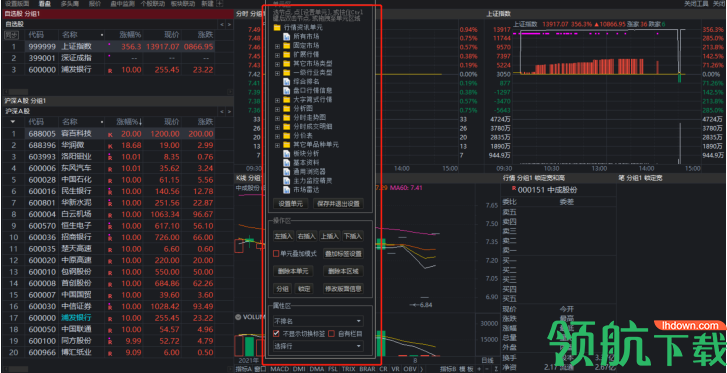Click the 固定市场 folder icon

pyautogui.click(x=286, y=45)
